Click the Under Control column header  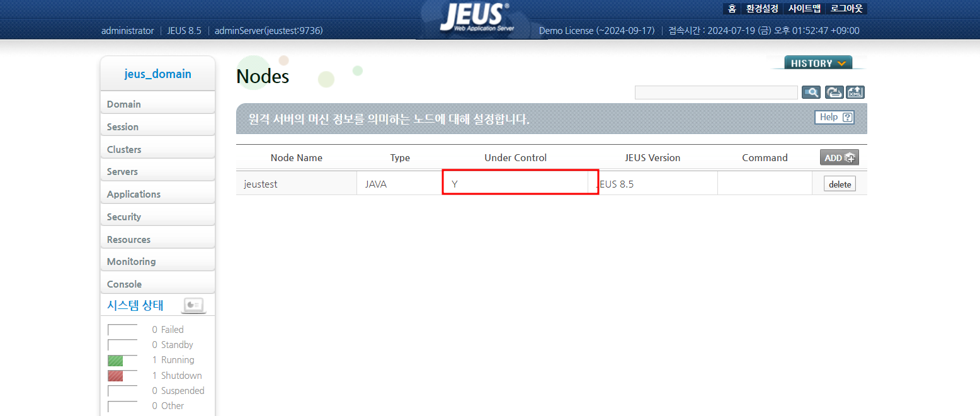tap(516, 158)
